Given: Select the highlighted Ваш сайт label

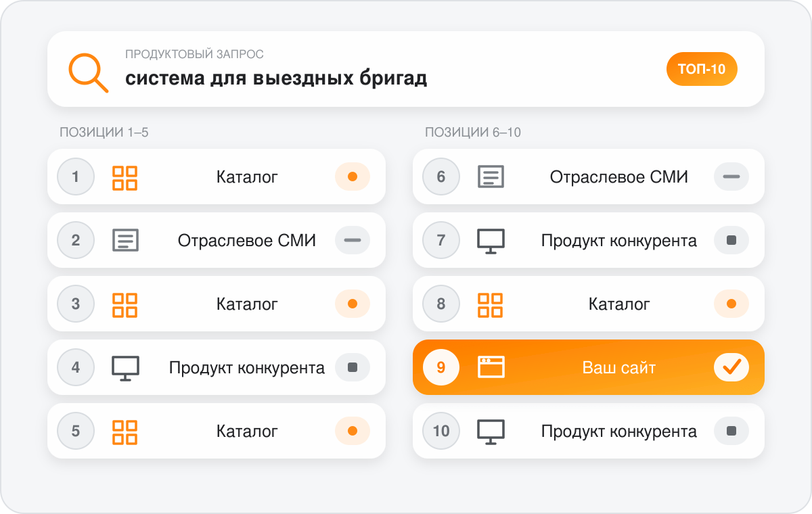Looking at the screenshot, I should 619,368.
